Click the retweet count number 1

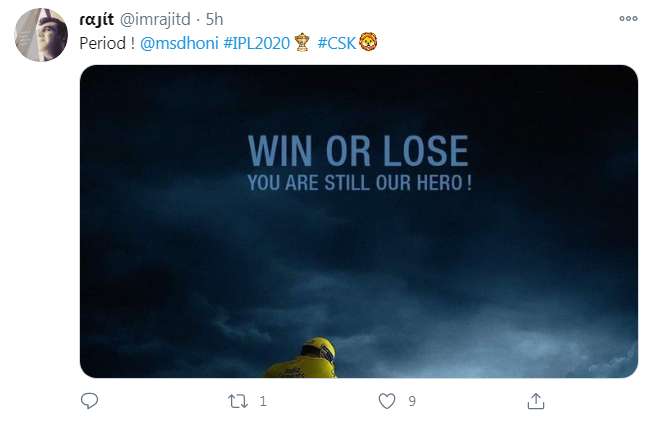point(263,401)
